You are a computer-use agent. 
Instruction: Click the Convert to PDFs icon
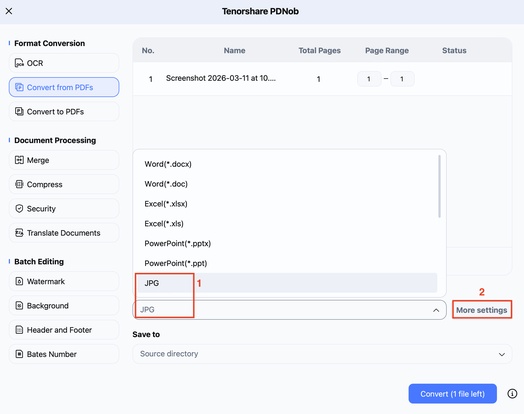coord(19,111)
